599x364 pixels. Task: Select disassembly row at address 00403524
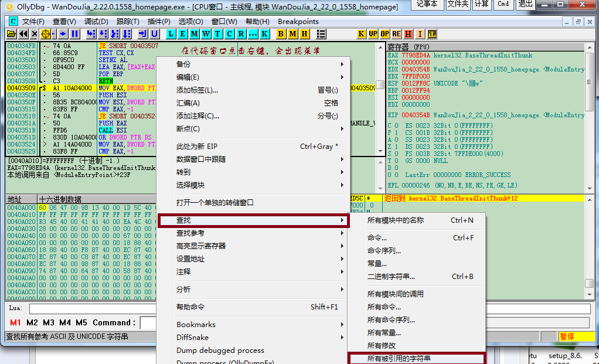click(x=81, y=144)
